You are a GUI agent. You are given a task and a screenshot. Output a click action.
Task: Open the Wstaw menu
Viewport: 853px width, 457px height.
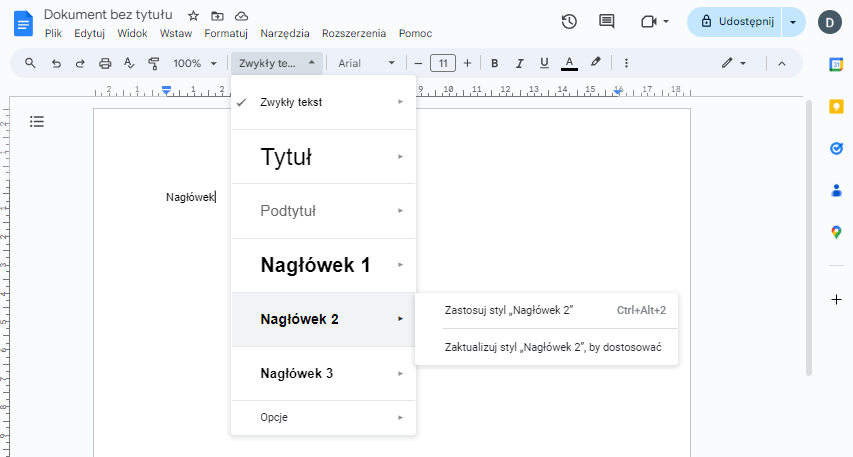click(x=176, y=33)
